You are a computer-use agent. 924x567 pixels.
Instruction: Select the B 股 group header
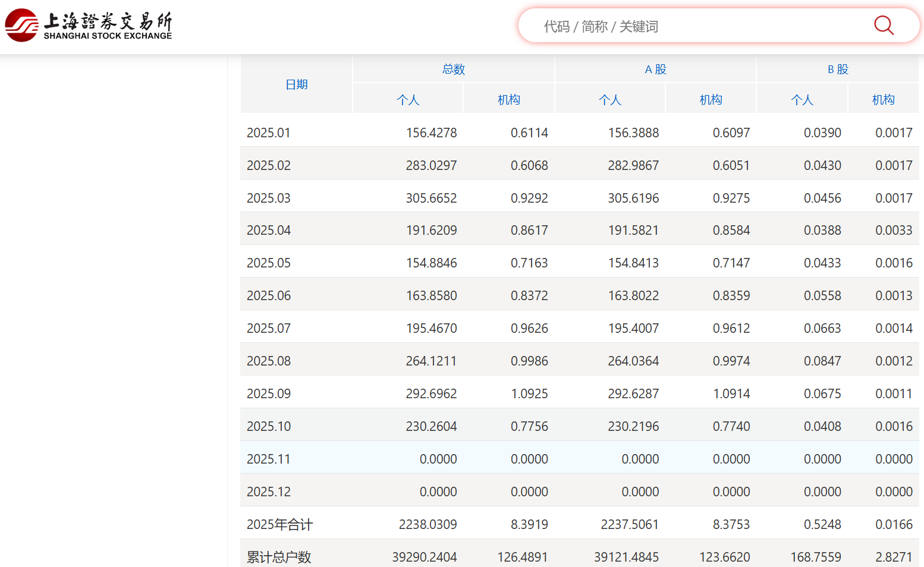[x=837, y=69]
